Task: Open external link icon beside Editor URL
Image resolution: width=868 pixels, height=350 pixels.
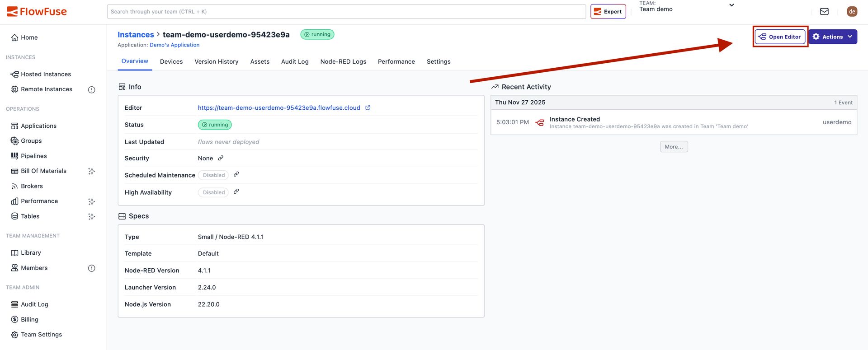Action: point(368,108)
